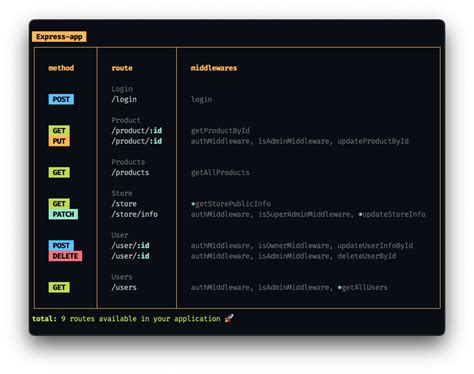Click the "login" middleware text

pos(201,99)
